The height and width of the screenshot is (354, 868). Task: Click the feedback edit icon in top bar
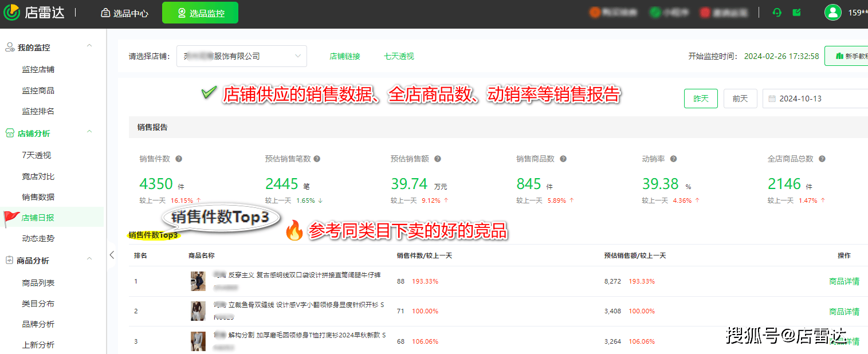coord(797,12)
